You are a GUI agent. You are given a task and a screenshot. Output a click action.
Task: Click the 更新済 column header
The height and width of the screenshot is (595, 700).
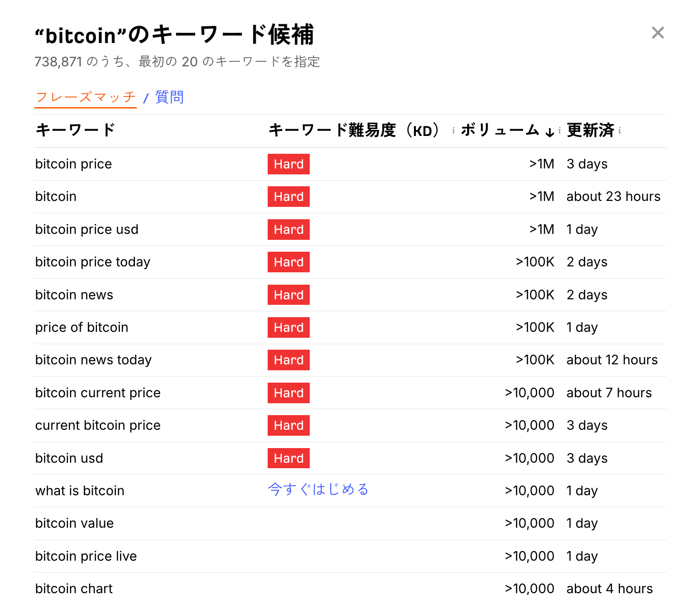click(x=590, y=130)
